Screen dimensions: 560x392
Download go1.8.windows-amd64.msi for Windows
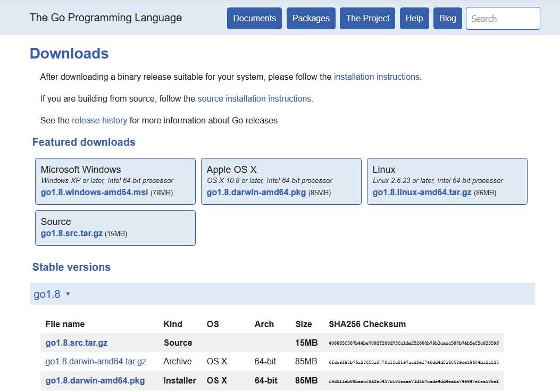pos(93,192)
